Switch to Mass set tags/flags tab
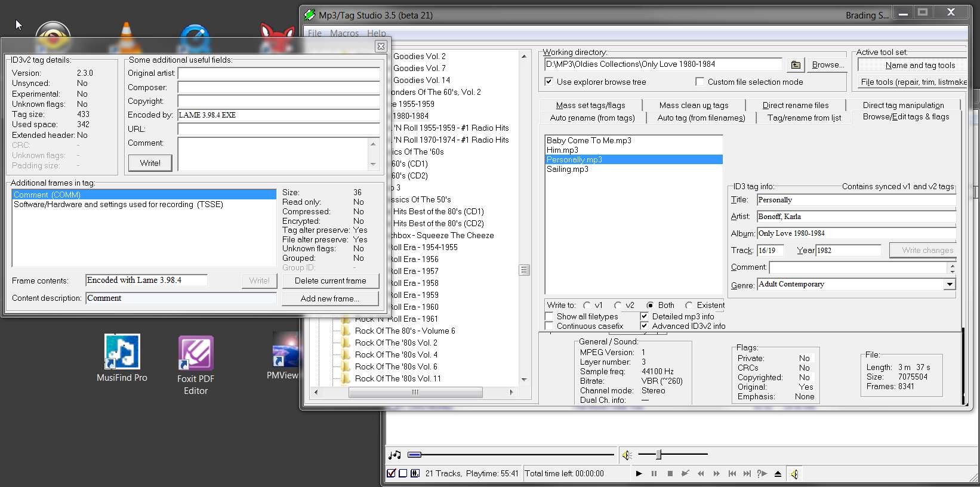 coord(590,105)
